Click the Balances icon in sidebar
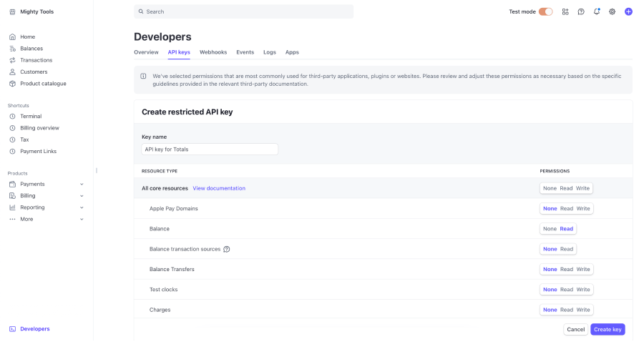Screen dimensions: 644x362 click(12, 49)
